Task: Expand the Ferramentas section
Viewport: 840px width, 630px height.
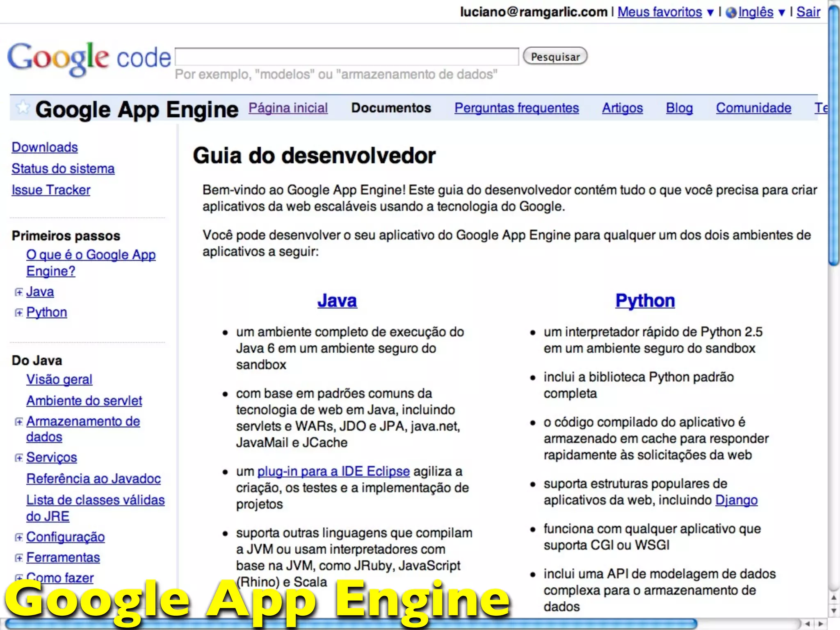Action: 18,558
